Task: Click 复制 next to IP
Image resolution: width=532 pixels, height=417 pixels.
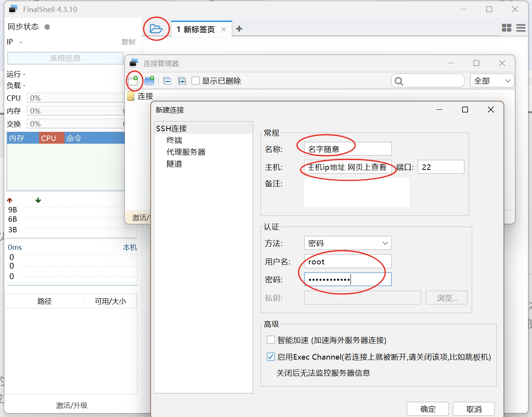Action: 128,42
